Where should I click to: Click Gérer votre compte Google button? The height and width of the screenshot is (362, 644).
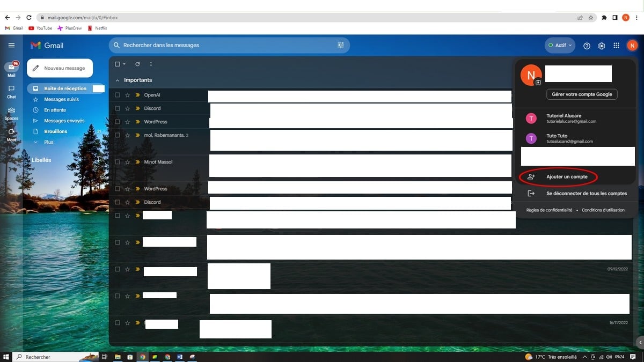click(x=582, y=94)
